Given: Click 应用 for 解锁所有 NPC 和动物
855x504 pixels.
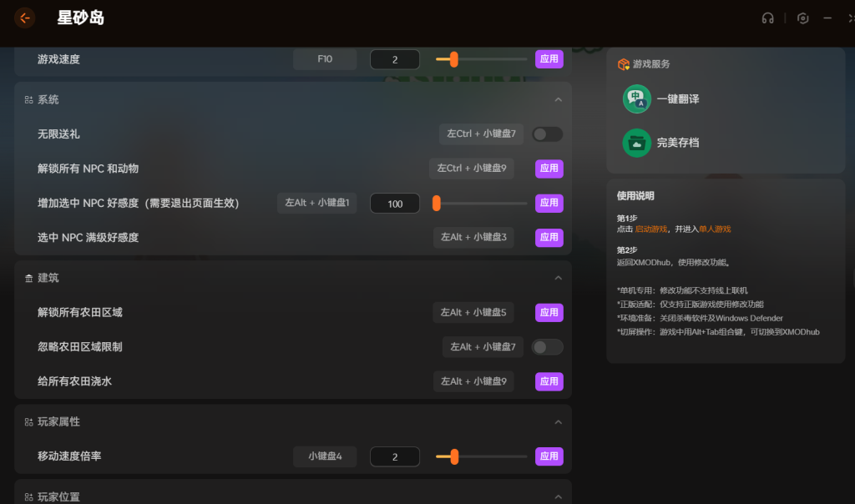Looking at the screenshot, I should click(x=549, y=169).
